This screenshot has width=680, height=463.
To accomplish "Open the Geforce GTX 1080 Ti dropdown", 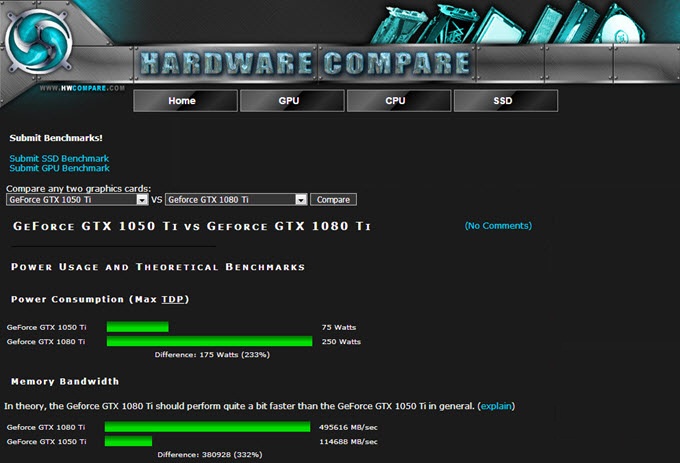I will click(x=236, y=199).
